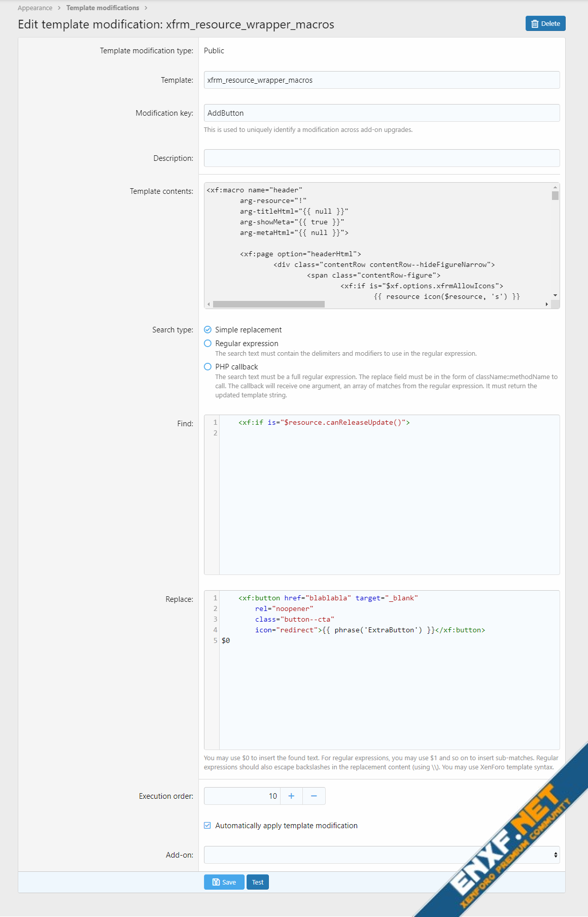Go to Appearance breadcrumb
The image size is (588, 917).
pos(35,8)
